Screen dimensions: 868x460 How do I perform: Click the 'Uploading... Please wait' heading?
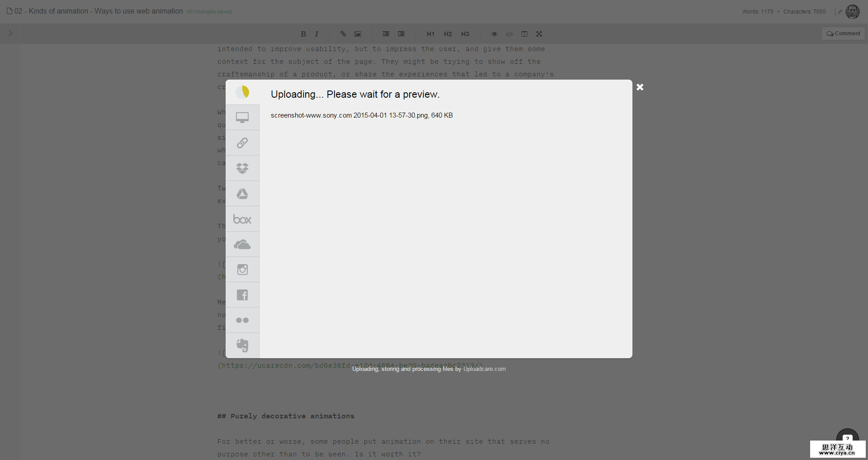click(355, 94)
